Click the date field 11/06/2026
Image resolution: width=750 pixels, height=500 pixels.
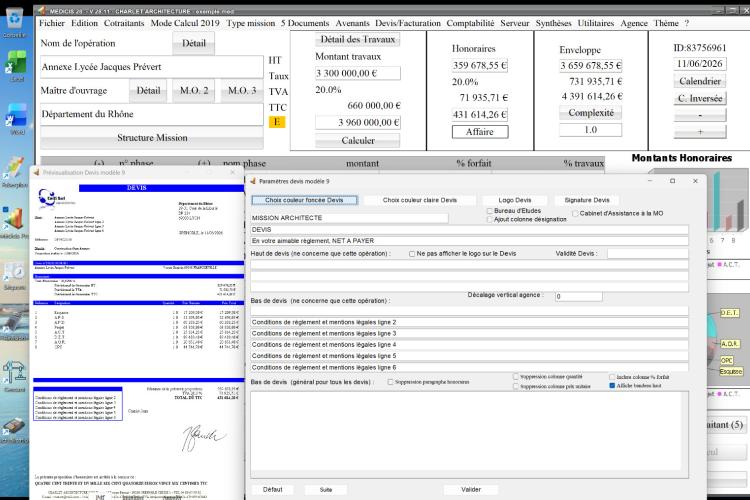coord(700,64)
